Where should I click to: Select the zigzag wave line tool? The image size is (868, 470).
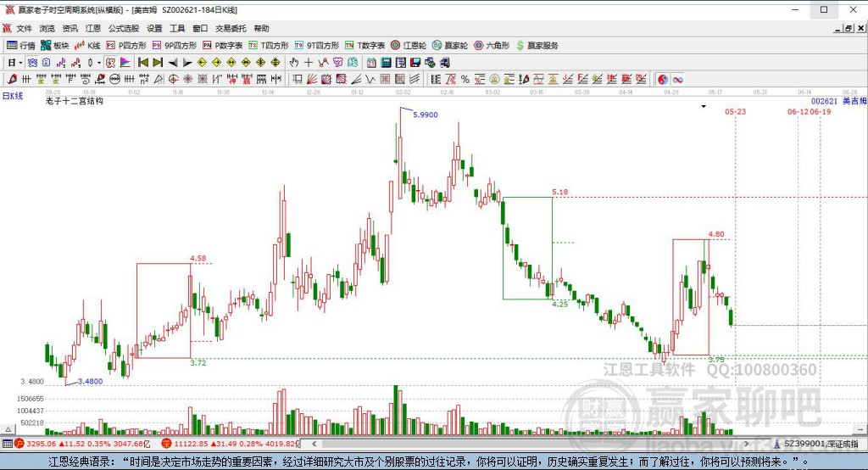pyautogui.click(x=370, y=79)
